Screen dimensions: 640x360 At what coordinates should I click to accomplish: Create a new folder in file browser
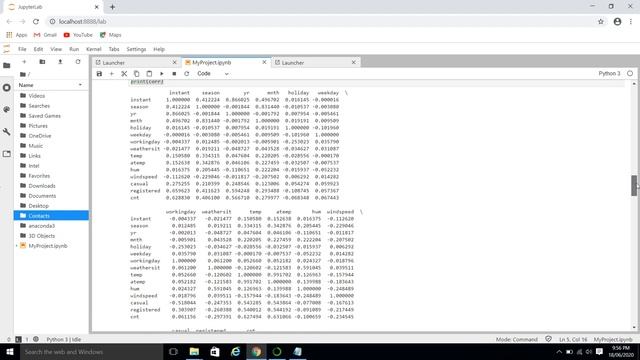[42, 62]
